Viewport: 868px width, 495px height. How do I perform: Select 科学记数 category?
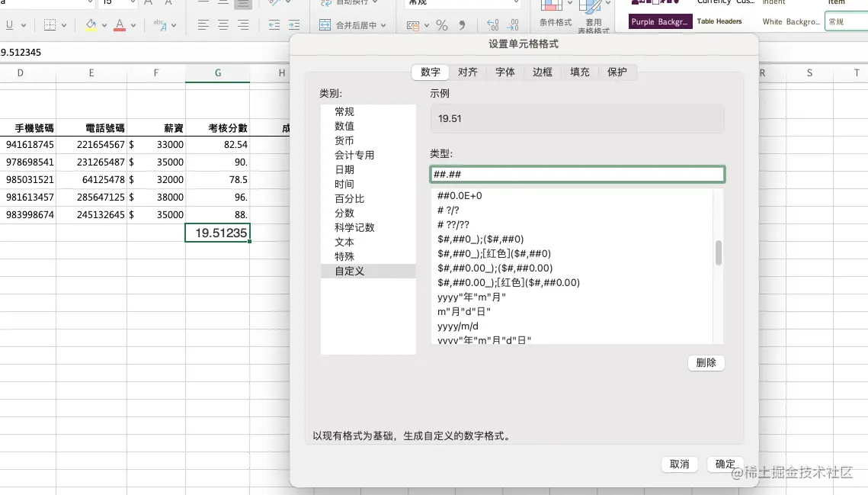(x=368, y=228)
